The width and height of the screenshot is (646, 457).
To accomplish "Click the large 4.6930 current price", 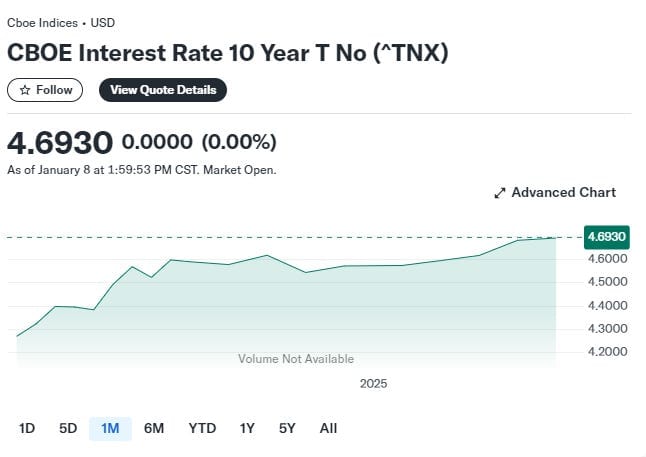I will (60, 143).
